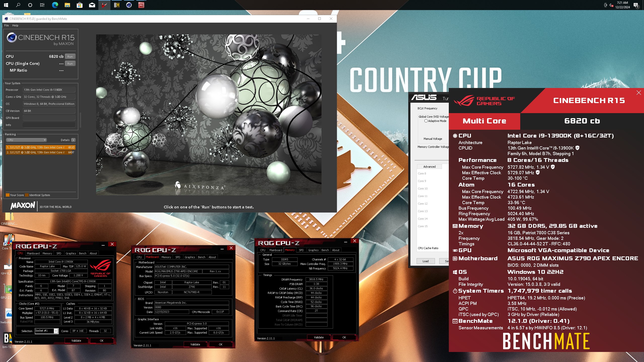Image resolution: width=644 pixels, height=362 pixels.
Task: Select Advanced tab in ASUS TurboV
Action: tap(429, 167)
